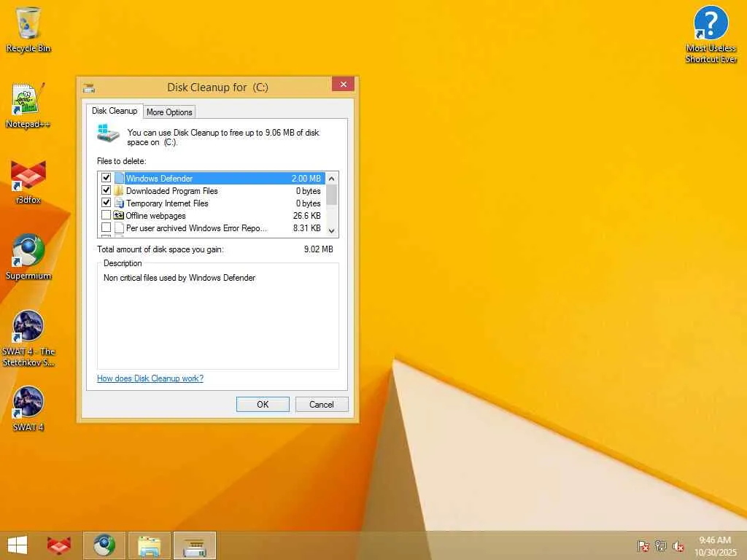This screenshot has height=560, width=747.
Task: Click the file list scrollbar thumb
Action: tap(332, 195)
